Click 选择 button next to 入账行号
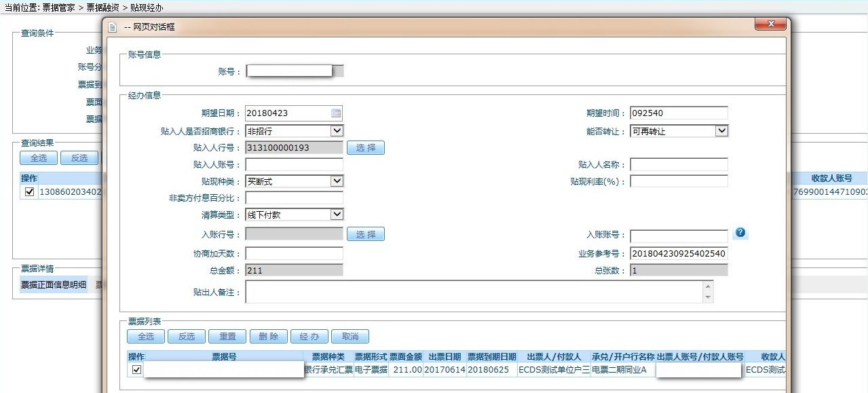 366,234
